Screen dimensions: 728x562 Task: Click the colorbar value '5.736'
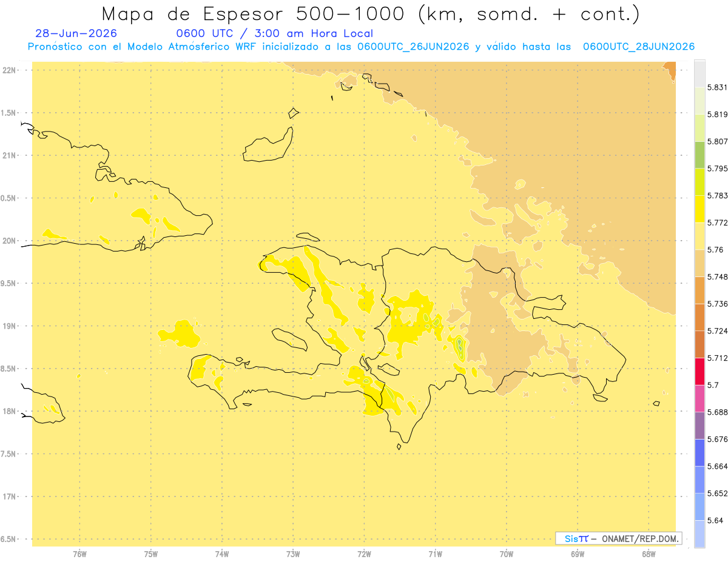click(x=718, y=304)
